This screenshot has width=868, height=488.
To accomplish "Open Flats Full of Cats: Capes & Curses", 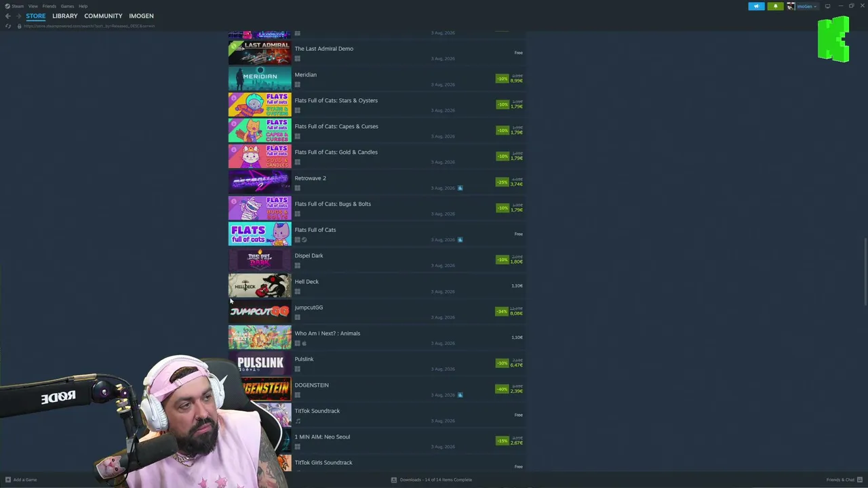I will (376, 130).
